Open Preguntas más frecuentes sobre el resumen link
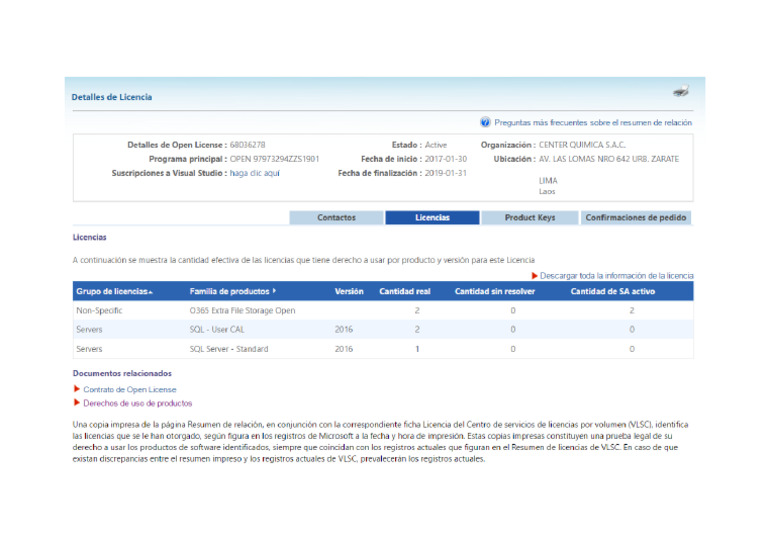Viewport: 768px width, 543px height. 593,122
